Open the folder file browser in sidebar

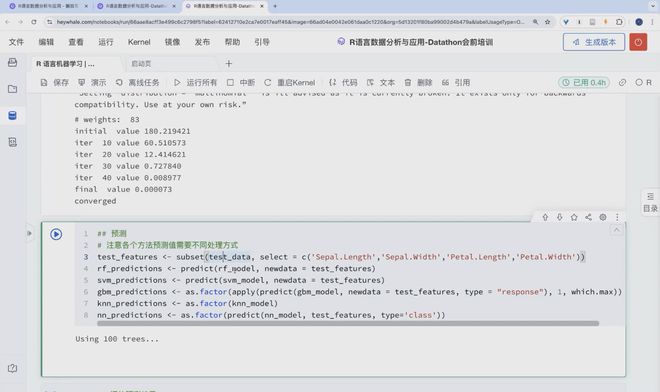coord(13,89)
